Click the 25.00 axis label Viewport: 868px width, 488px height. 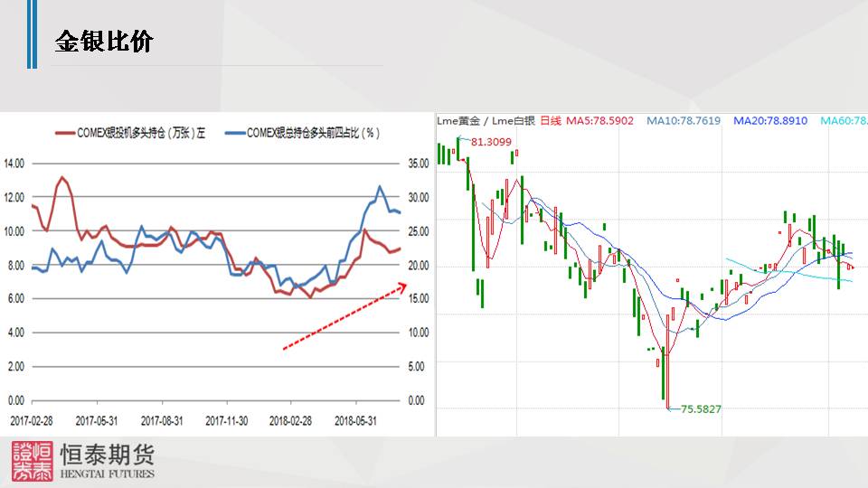pyautogui.click(x=419, y=232)
